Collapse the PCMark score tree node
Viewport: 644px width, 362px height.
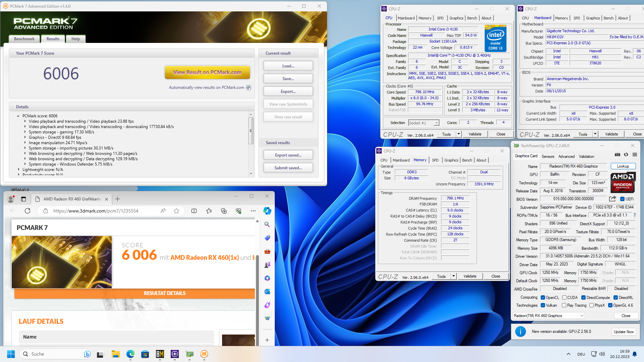pyautogui.click(x=18, y=116)
